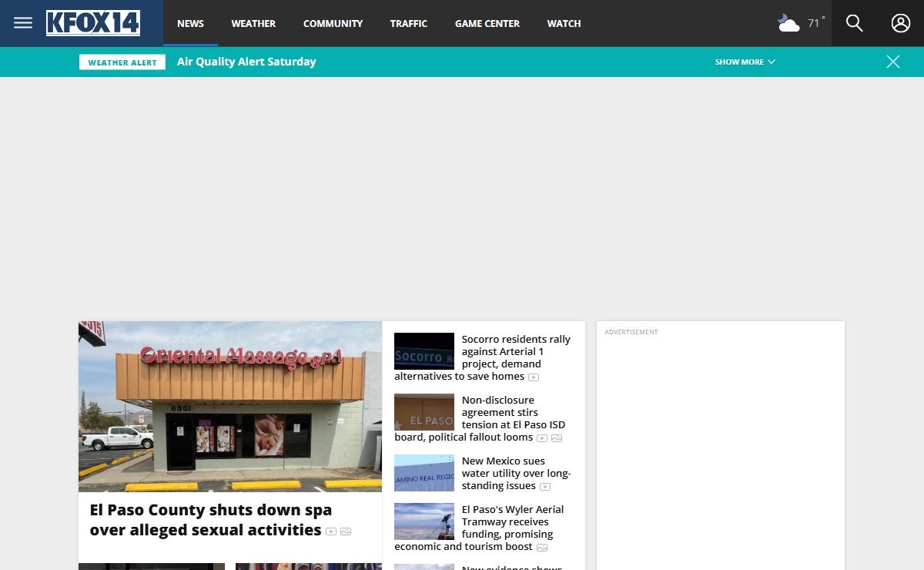The image size is (924, 570).
Task: Click the Socorro street sign thumbnail
Action: click(x=424, y=351)
